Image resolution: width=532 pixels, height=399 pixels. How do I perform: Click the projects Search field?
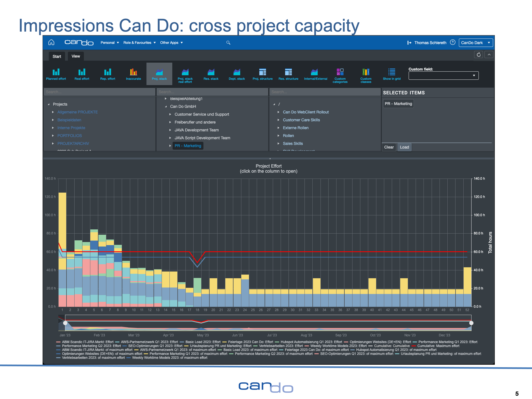[100, 92]
